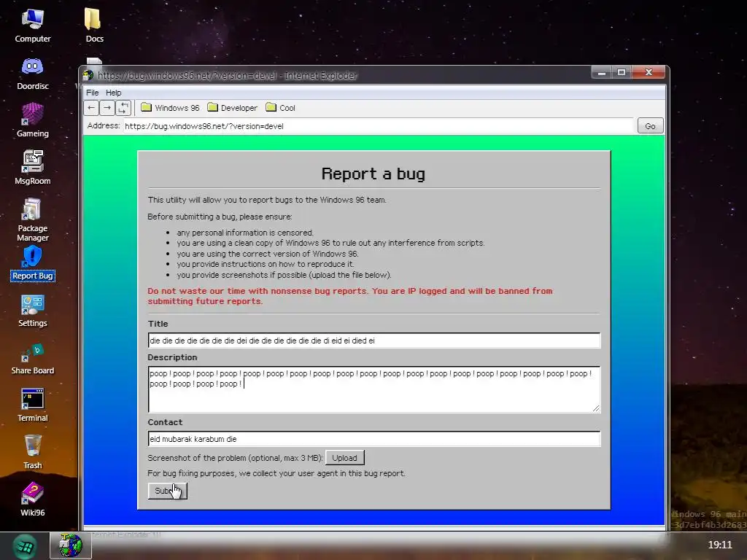
Task: Open the Developer bookmark folder
Action: point(233,108)
